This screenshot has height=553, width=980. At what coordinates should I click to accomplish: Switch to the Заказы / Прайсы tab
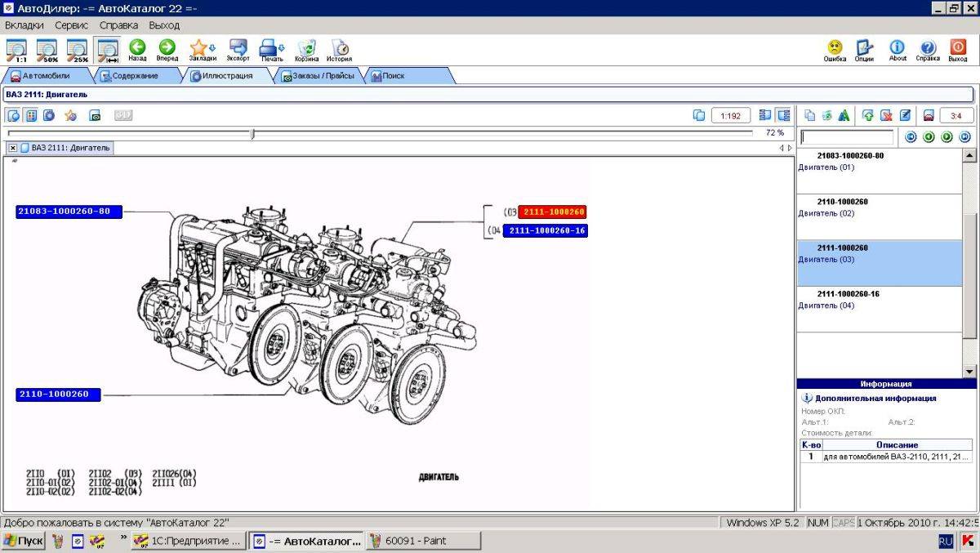317,76
